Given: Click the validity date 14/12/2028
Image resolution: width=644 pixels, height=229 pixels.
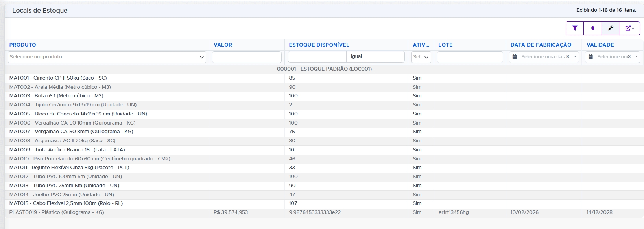Looking at the screenshot, I should pos(600,212).
